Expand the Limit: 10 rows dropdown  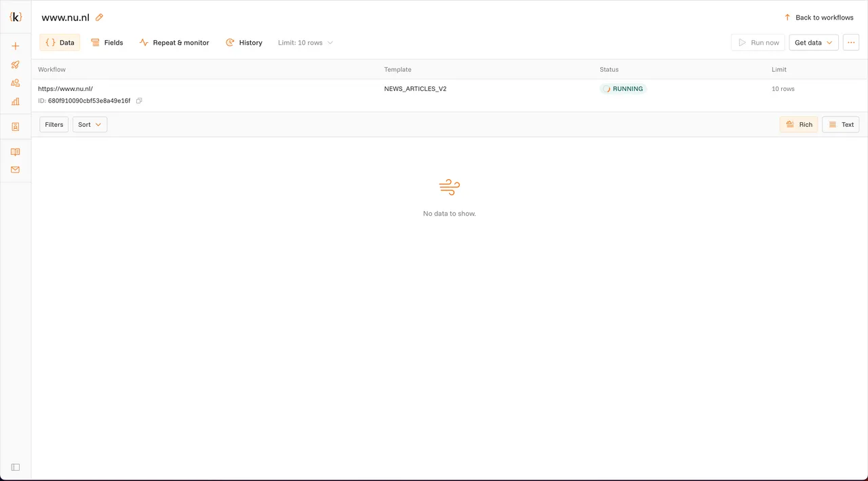click(305, 43)
